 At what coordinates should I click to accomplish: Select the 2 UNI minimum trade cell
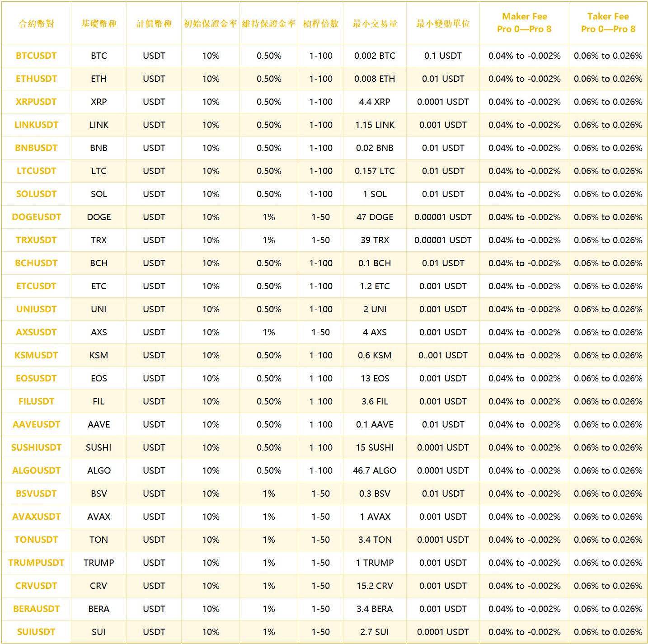pyautogui.click(x=375, y=309)
